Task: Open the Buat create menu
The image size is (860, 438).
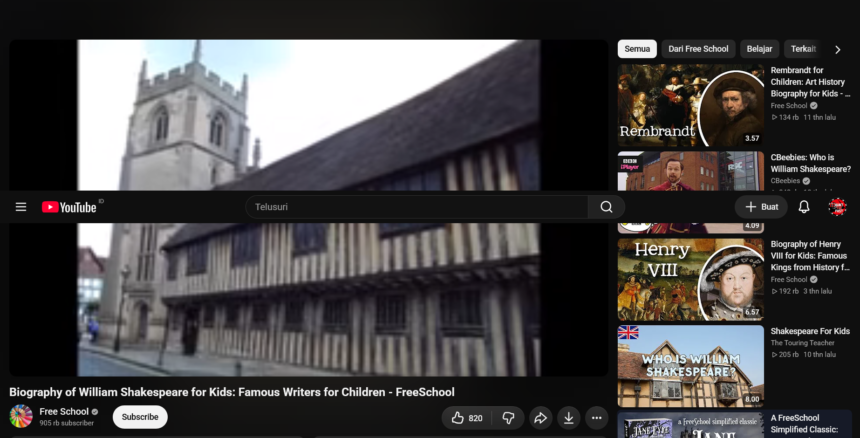Action: [761, 207]
